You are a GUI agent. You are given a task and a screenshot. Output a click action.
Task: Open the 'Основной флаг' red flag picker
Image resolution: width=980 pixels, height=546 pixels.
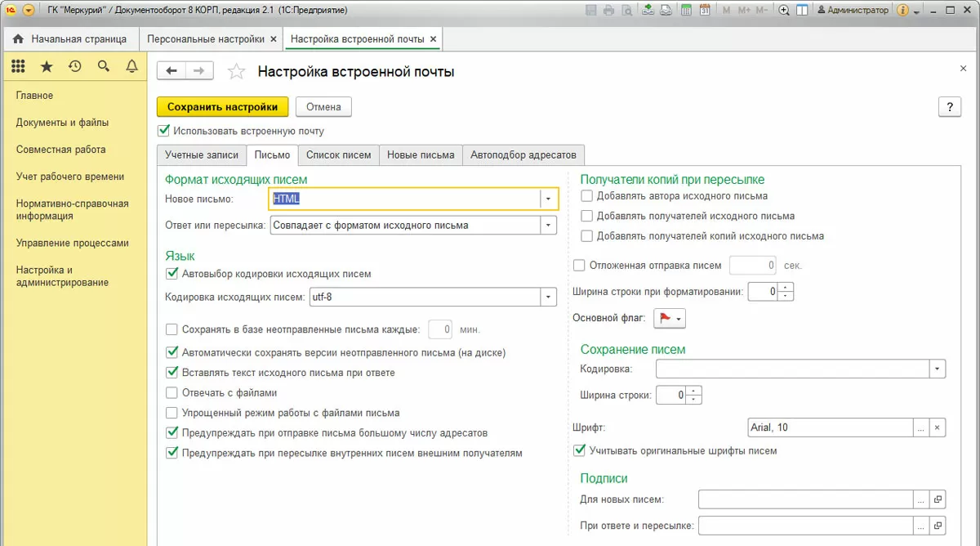tap(669, 318)
